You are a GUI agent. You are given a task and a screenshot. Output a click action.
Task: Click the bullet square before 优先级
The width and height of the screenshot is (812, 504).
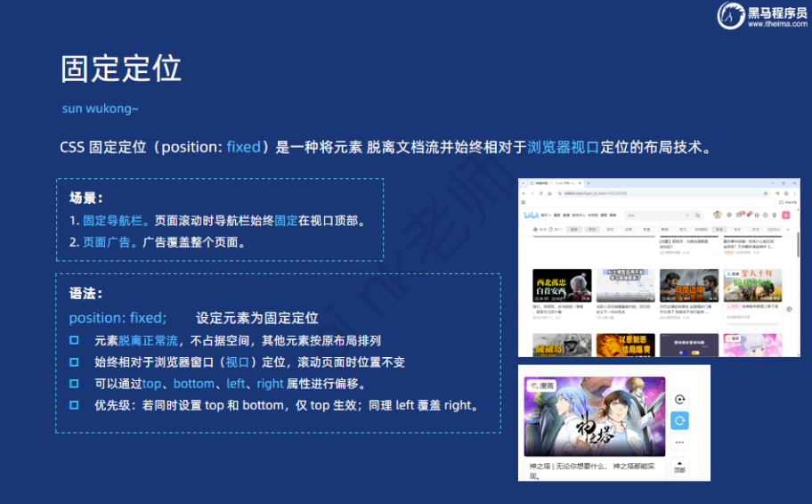pyautogui.click(x=74, y=405)
